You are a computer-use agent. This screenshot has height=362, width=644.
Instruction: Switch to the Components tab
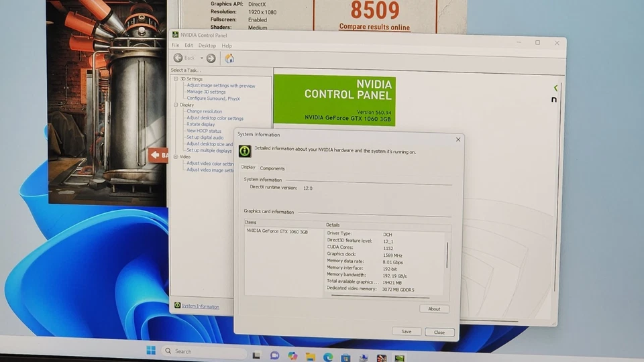272,168
